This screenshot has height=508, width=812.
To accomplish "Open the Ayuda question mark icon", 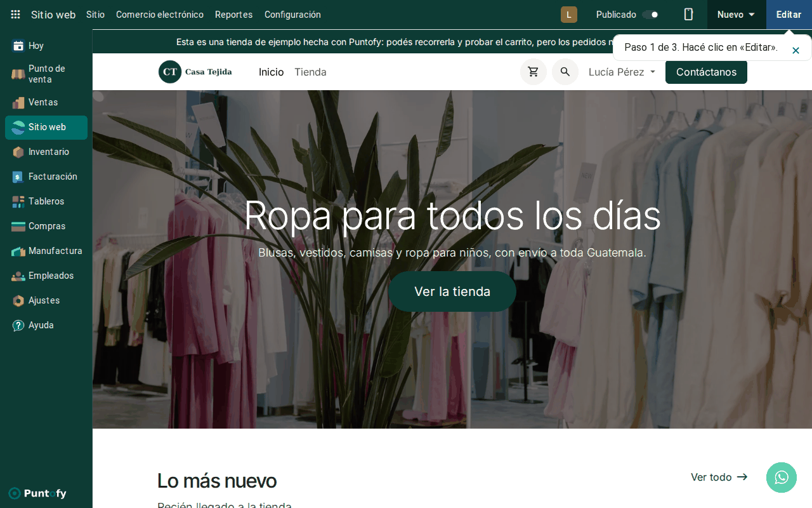I will tap(18, 325).
